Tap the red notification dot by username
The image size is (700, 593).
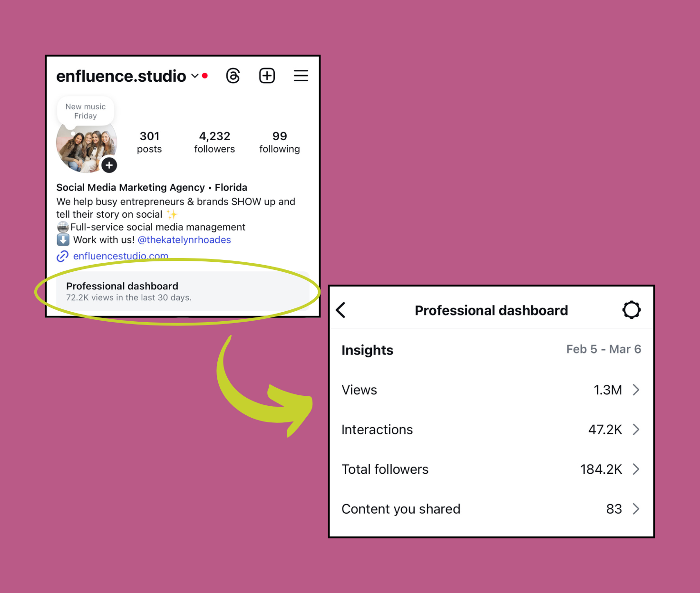pyautogui.click(x=205, y=76)
